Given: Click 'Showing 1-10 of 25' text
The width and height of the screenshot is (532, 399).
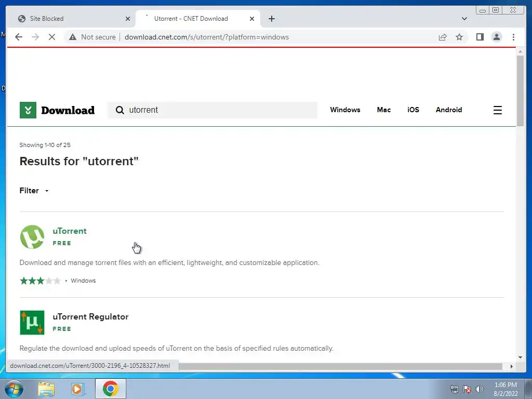Looking at the screenshot, I should tap(45, 145).
